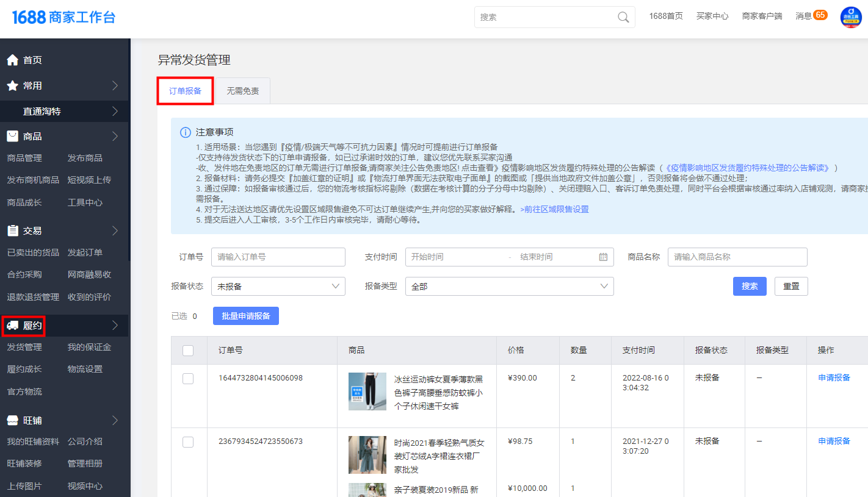This screenshot has height=497, width=868.
Task: Click the 批量申请报备 button
Action: point(246,316)
